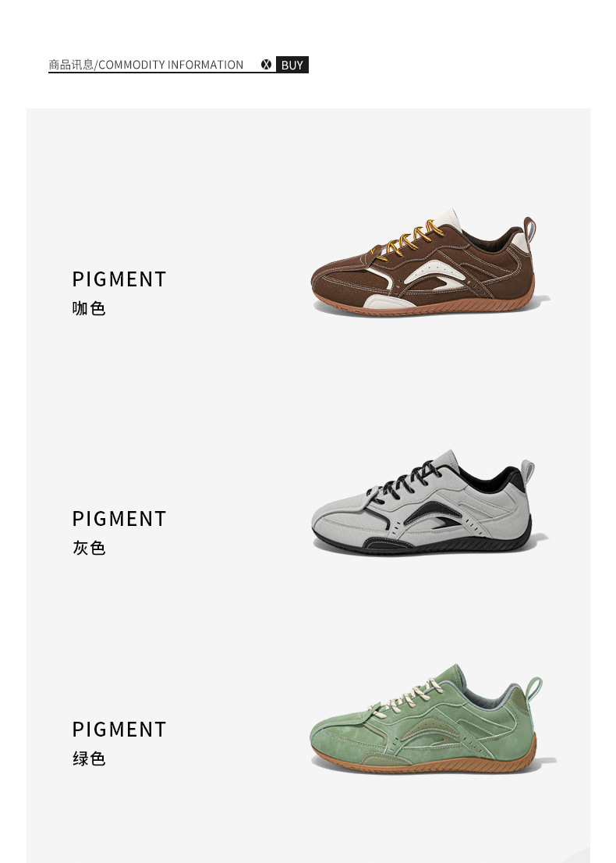Click the PIGMENT label above 咖色
This screenshot has height=863, width=616.
(x=119, y=279)
